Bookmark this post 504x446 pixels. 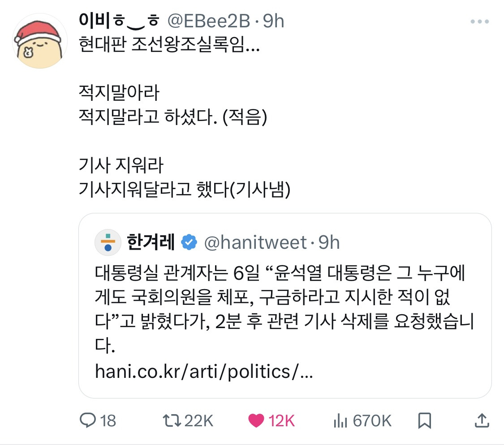pyautogui.click(x=424, y=420)
